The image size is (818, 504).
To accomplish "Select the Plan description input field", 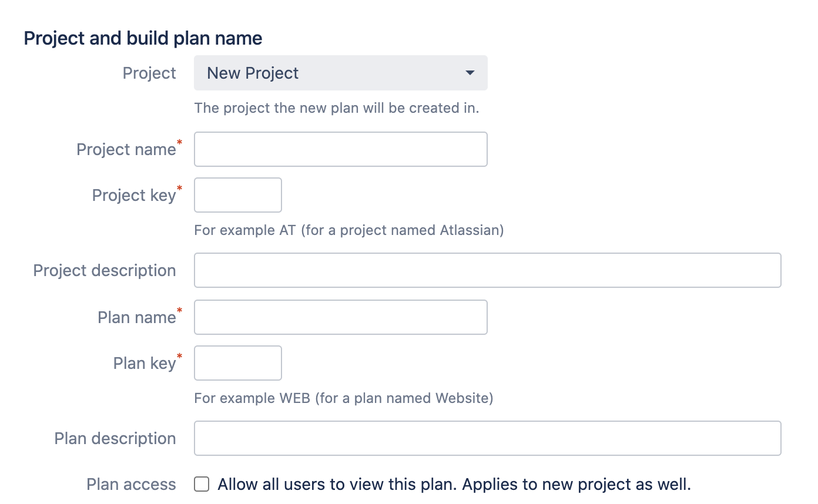I will click(487, 438).
